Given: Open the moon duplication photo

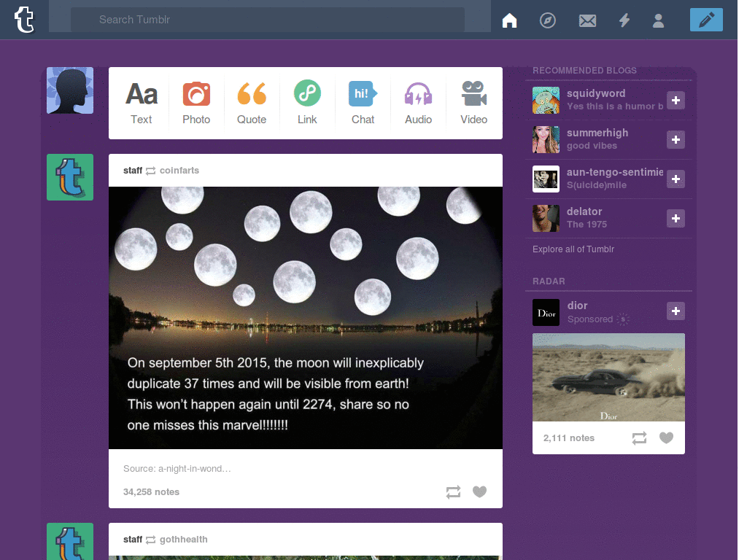Looking at the screenshot, I should (306, 318).
